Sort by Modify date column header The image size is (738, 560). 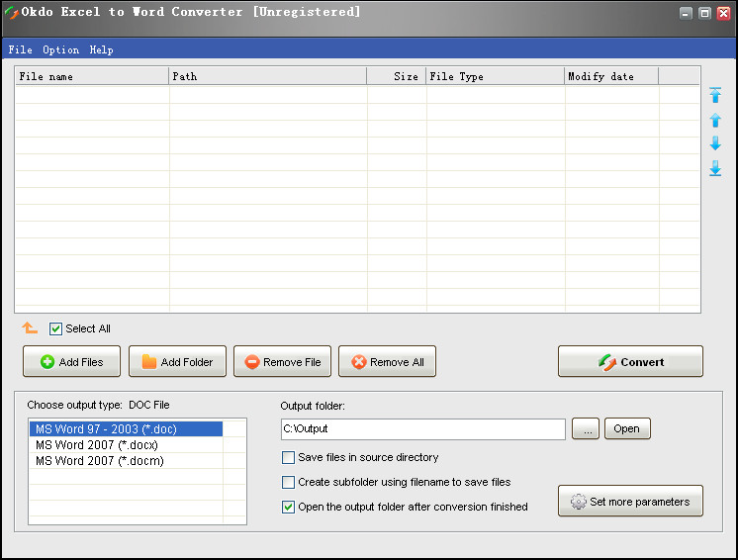click(611, 76)
